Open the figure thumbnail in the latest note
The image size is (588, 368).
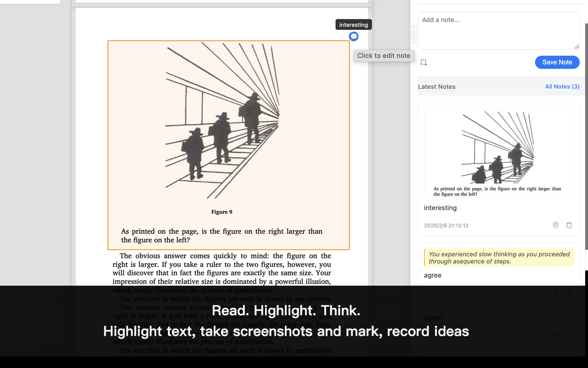(x=498, y=153)
